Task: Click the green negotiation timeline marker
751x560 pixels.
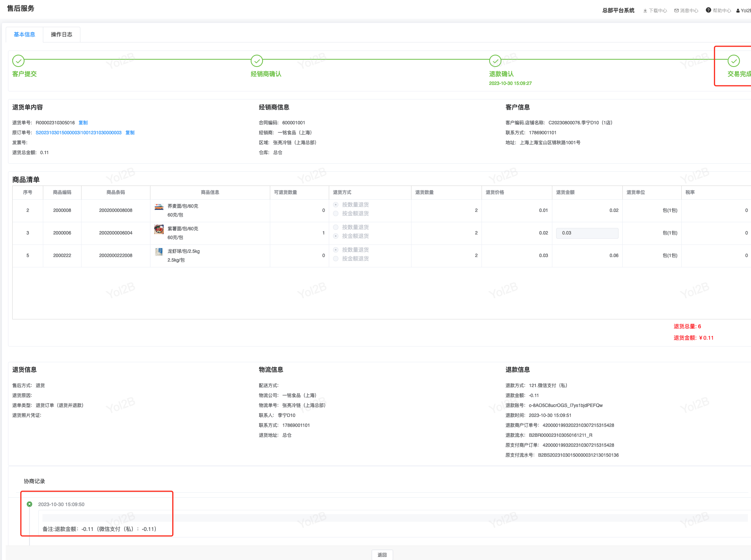Action: 29,504
